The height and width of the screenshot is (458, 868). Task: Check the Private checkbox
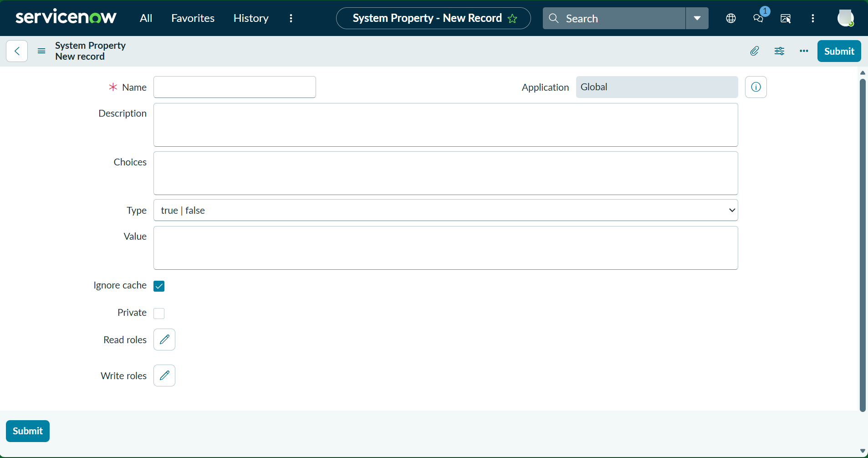(159, 314)
